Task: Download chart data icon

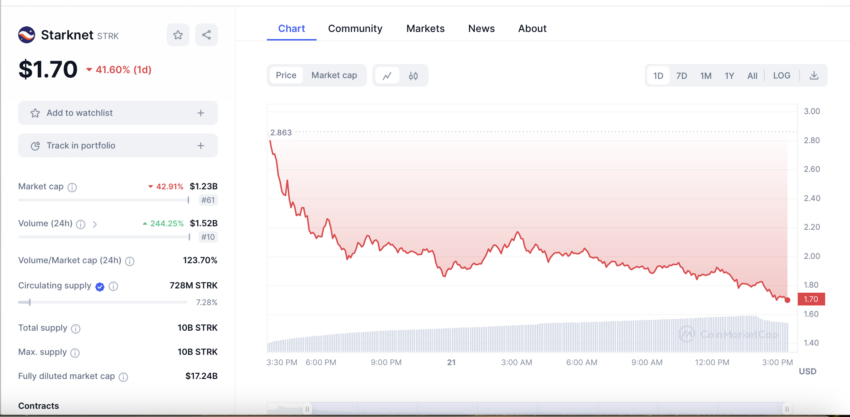Action: point(814,75)
